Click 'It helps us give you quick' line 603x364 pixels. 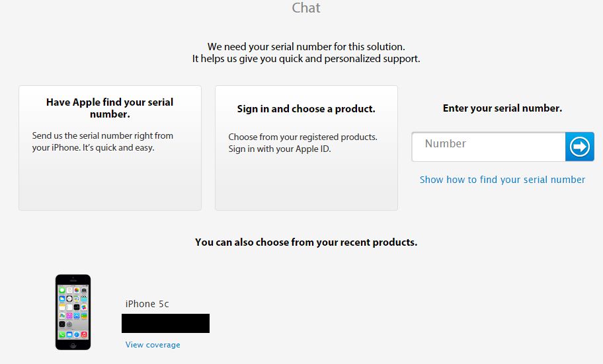(306, 58)
